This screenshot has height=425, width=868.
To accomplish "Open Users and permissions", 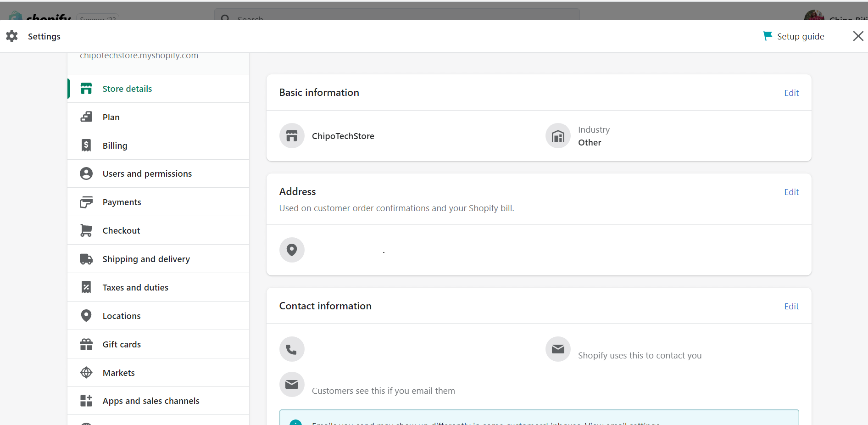I will coord(158,173).
